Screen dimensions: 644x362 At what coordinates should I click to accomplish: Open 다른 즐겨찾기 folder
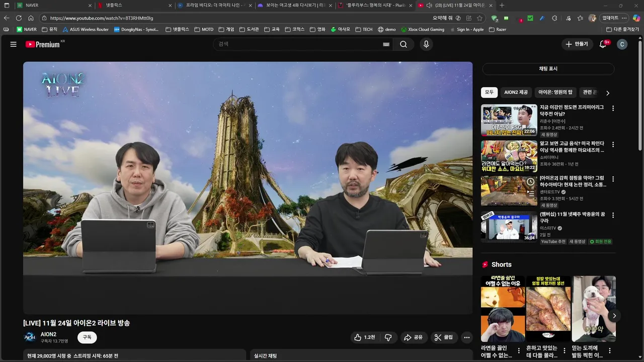[x=623, y=30]
